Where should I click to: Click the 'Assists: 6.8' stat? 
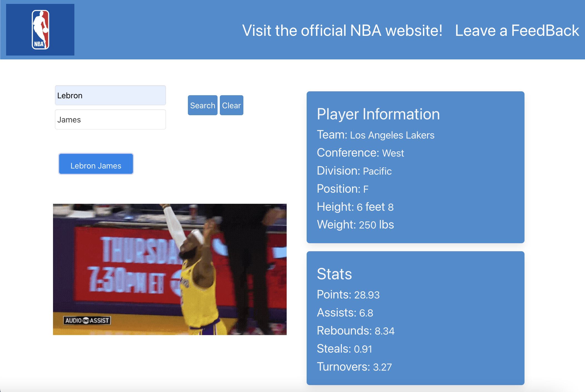[345, 313]
